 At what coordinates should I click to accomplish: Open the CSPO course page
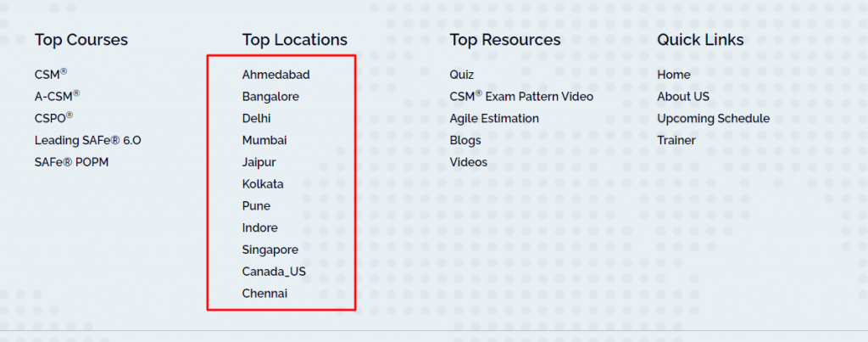point(53,119)
